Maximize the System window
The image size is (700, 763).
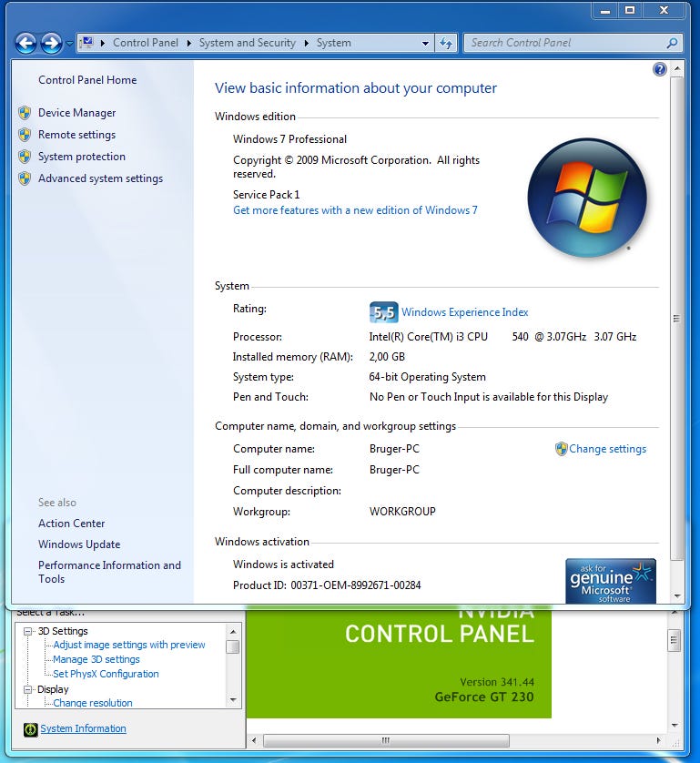coord(630,11)
